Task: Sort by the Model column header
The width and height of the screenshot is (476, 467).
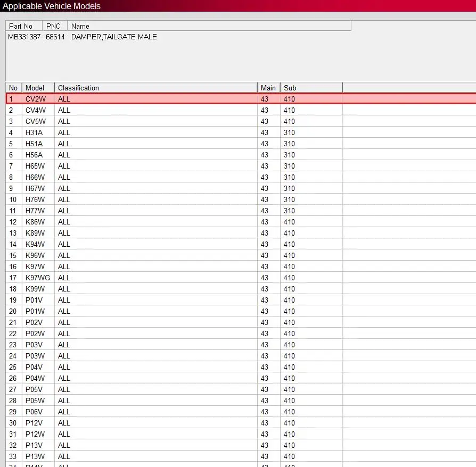Action: (x=38, y=88)
